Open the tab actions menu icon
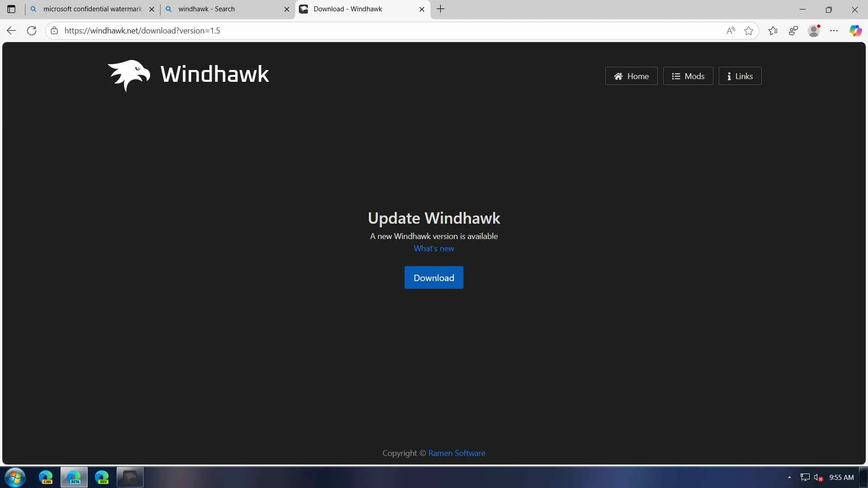Image resolution: width=868 pixels, height=488 pixels. pos(11,9)
